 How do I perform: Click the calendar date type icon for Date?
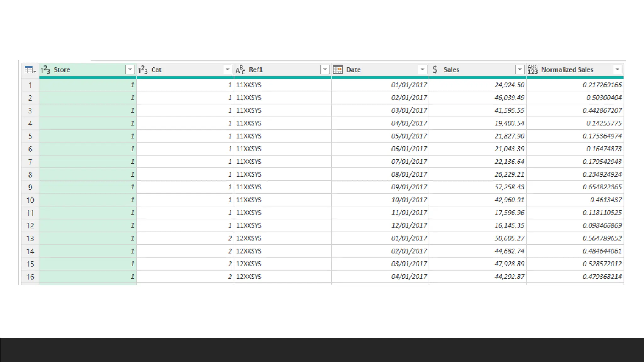[x=338, y=69]
